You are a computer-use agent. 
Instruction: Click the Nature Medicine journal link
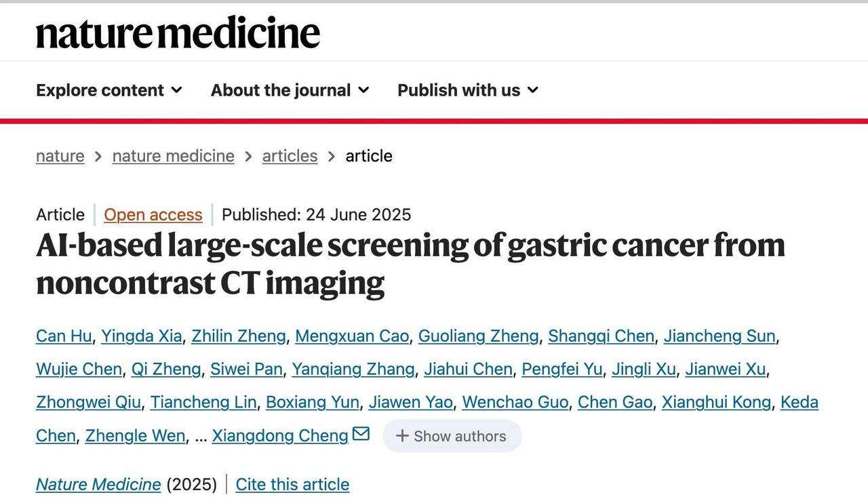[x=98, y=484]
